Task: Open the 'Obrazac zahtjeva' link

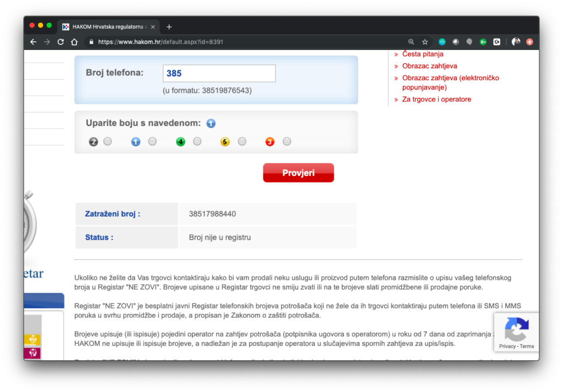Action: click(429, 66)
